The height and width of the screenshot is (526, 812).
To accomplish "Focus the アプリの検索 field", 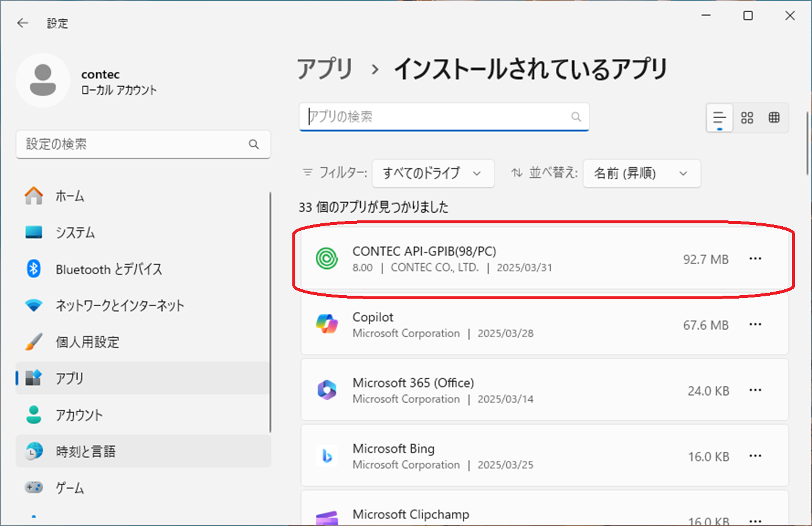I will pyautogui.click(x=444, y=117).
